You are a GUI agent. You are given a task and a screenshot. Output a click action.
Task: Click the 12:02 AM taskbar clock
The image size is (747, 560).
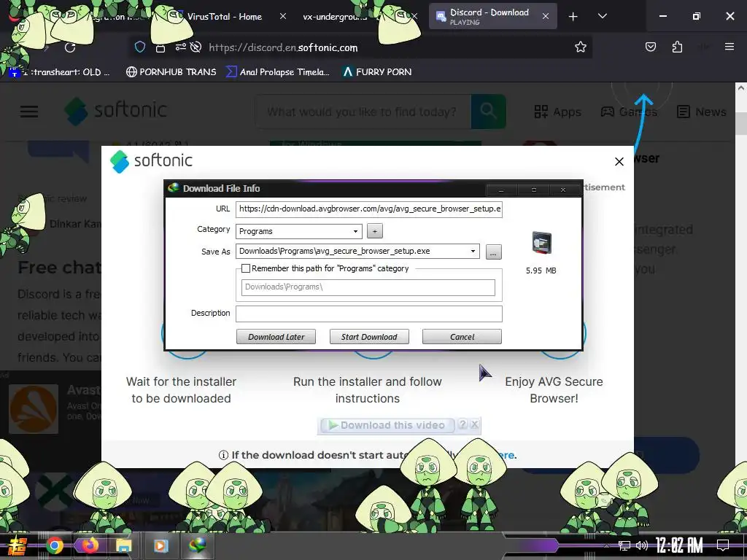click(679, 545)
